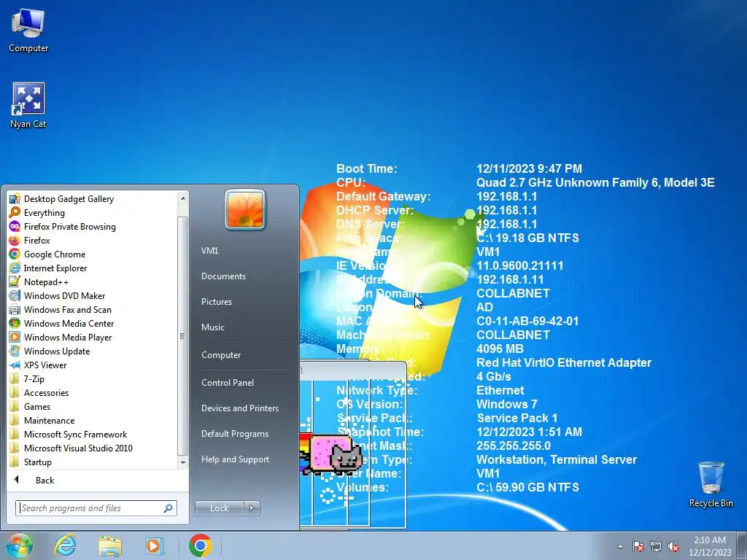
Task: Open Chrome from taskbar
Action: [200, 545]
